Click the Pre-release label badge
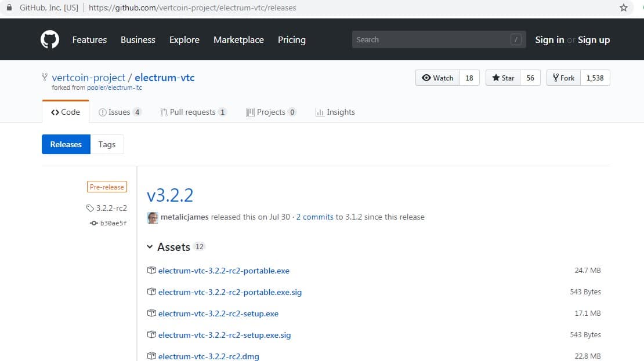Viewport: 644px width, 361px height. point(107,187)
